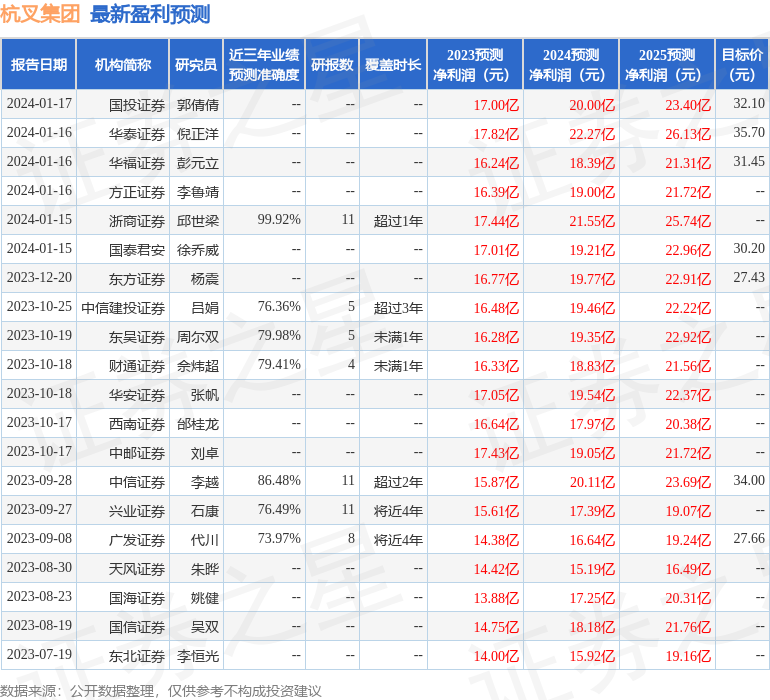
Task: Click the 2023预测净利润 column header
Action: (475, 64)
